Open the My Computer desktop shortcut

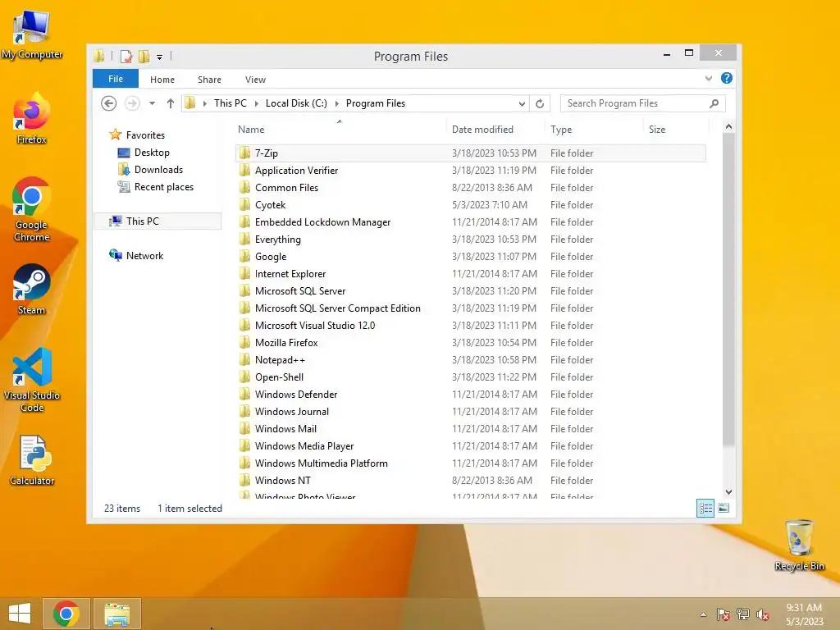tap(32, 34)
